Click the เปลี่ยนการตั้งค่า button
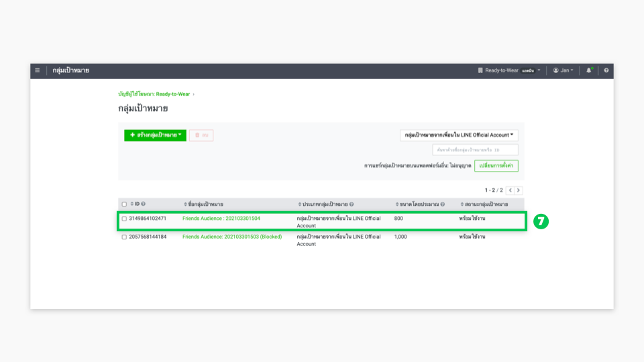The image size is (644, 362). point(496,166)
